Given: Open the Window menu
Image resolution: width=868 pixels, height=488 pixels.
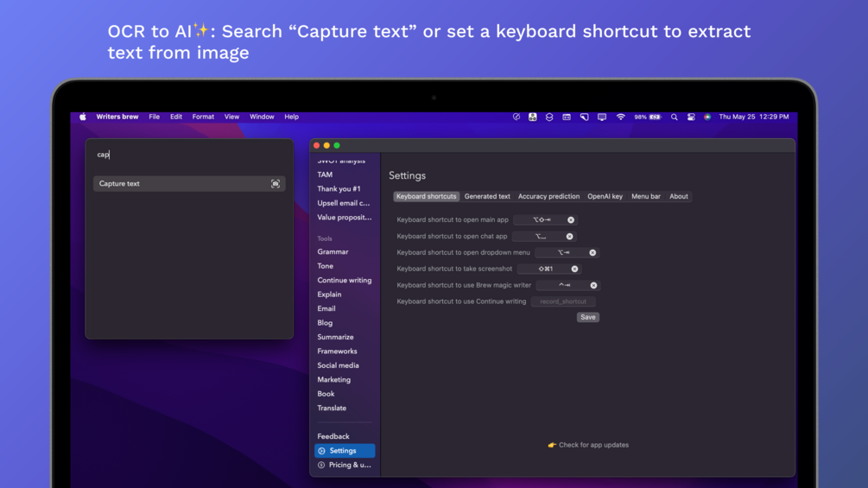Looking at the screenshot, I should pyautogui.click(x=262, y=117).
